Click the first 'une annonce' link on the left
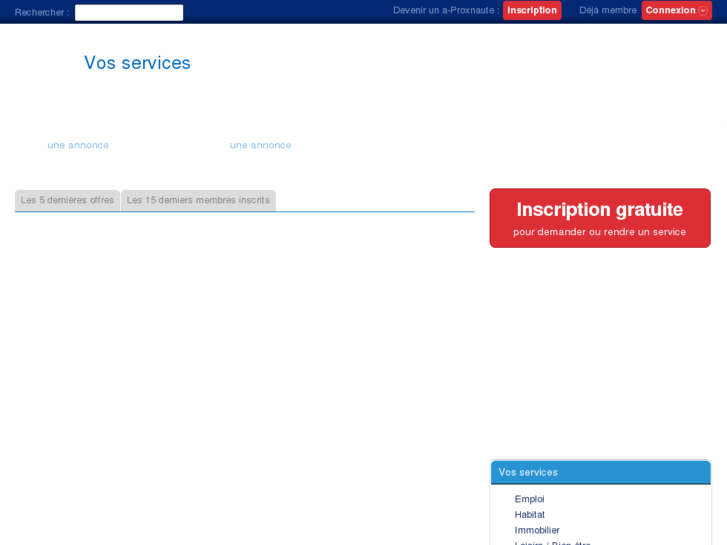Viewport: 727px width, 545px height. pyautogui.click(x=78, y=145)
